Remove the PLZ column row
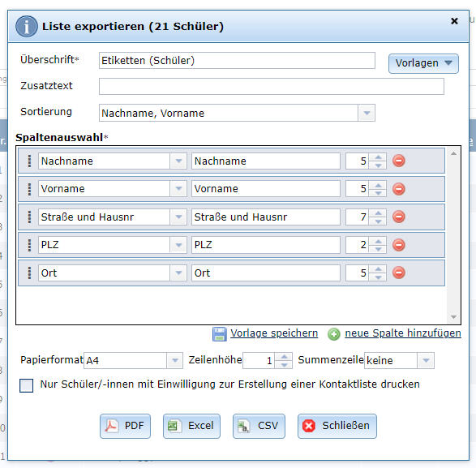 (x=399, y=245)
